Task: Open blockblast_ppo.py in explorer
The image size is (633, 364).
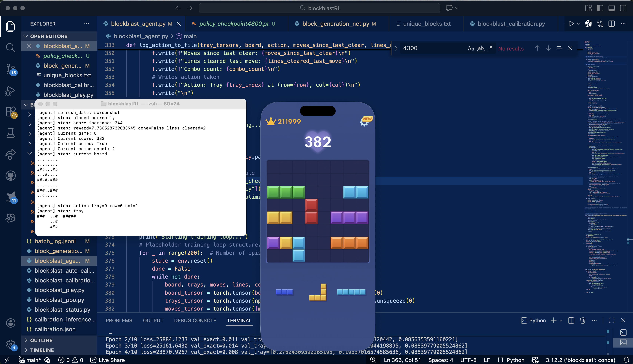Action: (59, 300)
